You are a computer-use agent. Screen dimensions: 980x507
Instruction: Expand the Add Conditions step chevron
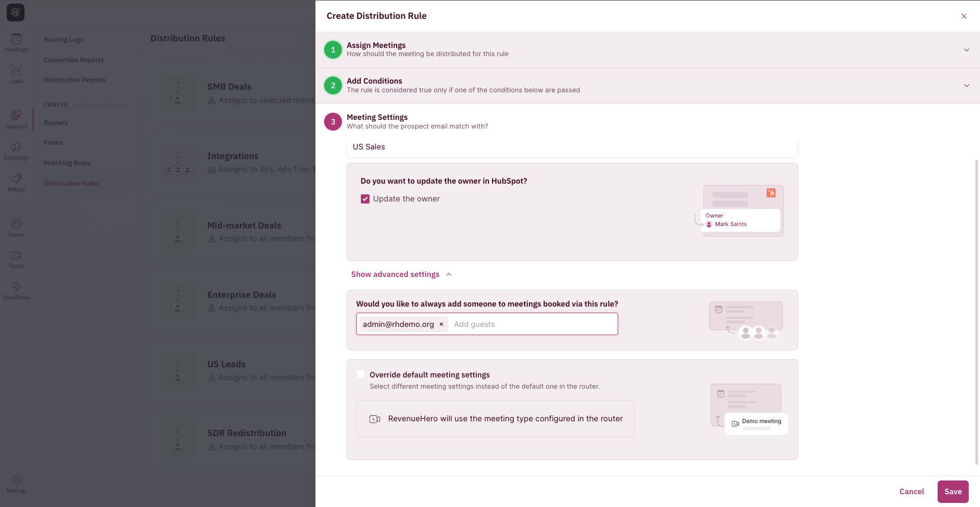[x=966, y=86]
